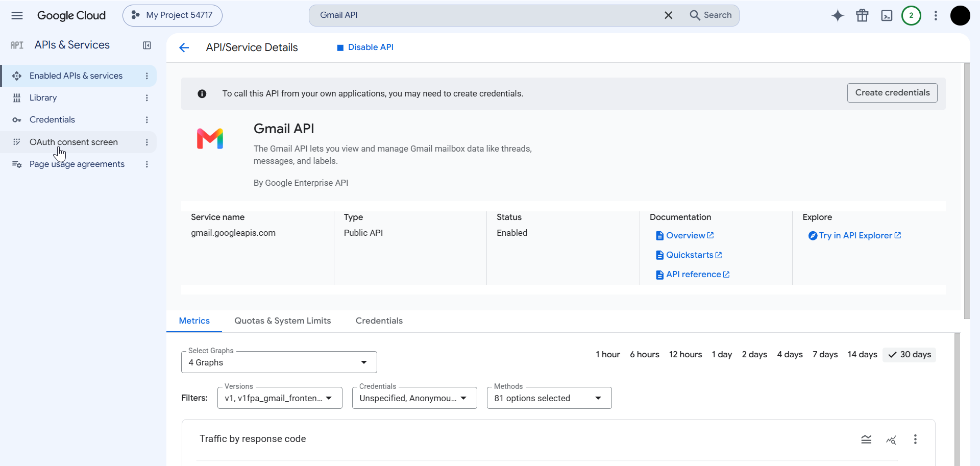
Task: Select the 4 days time range
Action: pos(790,354)
